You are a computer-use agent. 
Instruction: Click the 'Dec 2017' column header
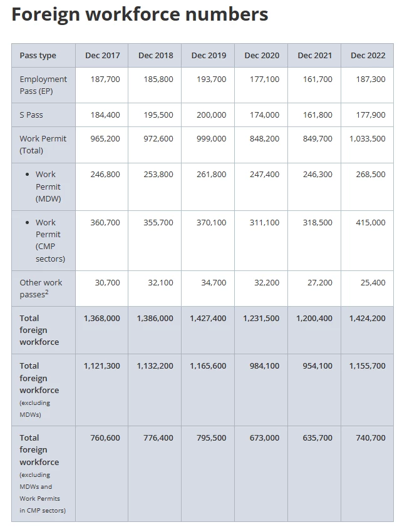(x=103, y=55)
